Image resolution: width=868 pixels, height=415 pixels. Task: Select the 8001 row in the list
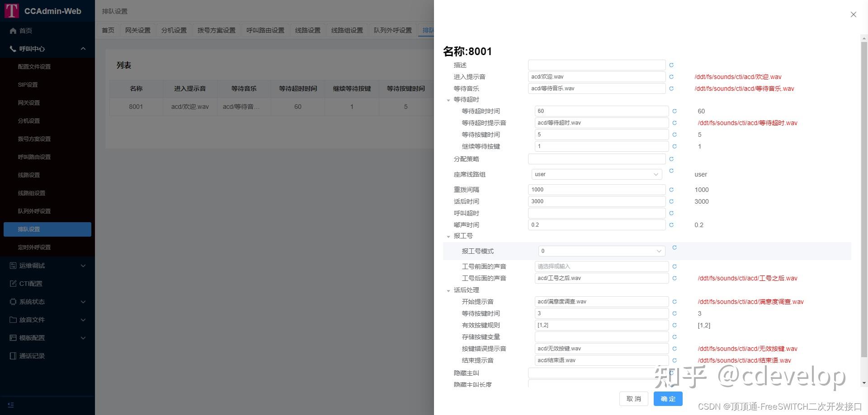[136, 107]
